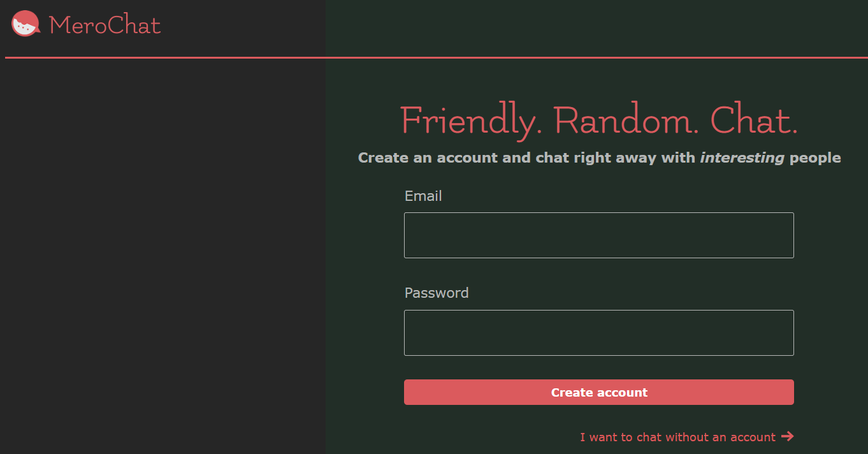Click the red divider line under the header
Viewport: 868px width, 454px height.
pos(437,57)
